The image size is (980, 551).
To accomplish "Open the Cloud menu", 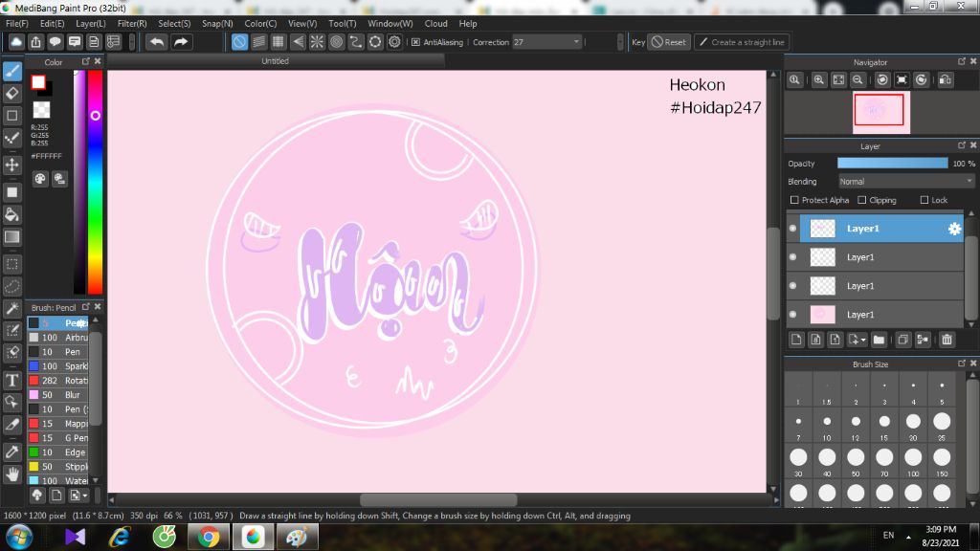I will (x=435, y=23).
